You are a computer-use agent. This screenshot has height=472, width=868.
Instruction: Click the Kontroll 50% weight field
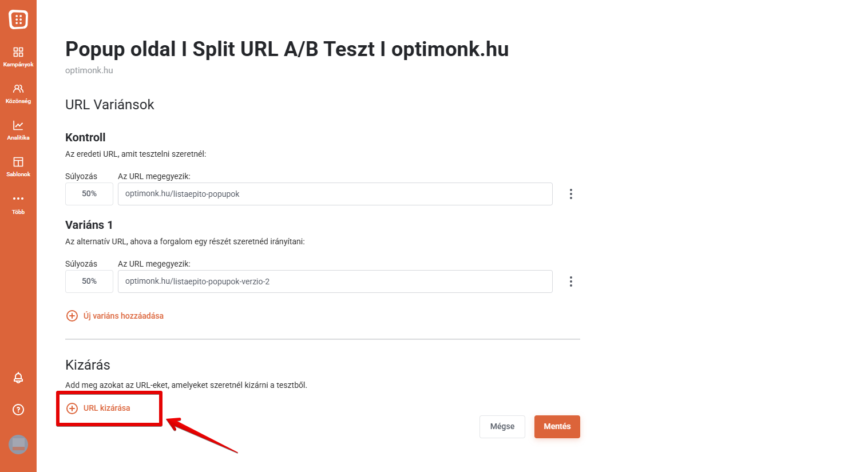click(x=89, y=194)
